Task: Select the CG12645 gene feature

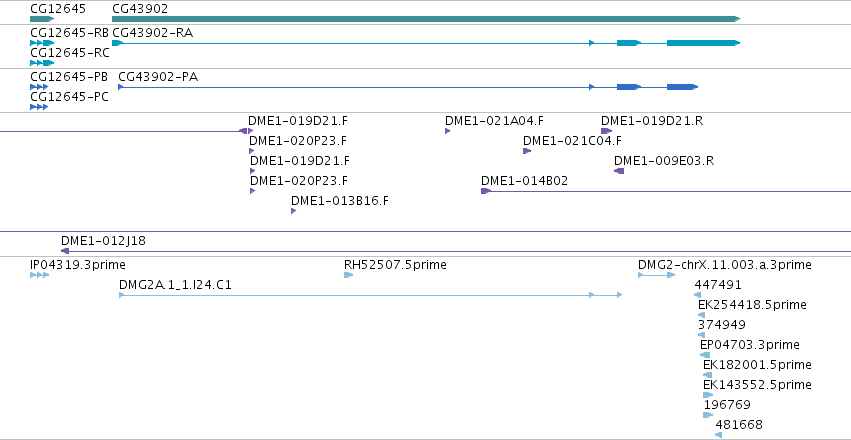Action: click(42, 19)
